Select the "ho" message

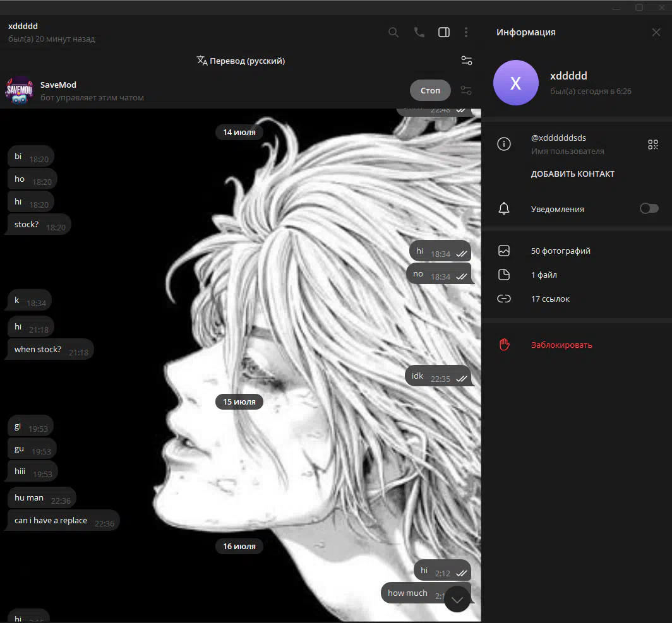[x=33, y=179]
